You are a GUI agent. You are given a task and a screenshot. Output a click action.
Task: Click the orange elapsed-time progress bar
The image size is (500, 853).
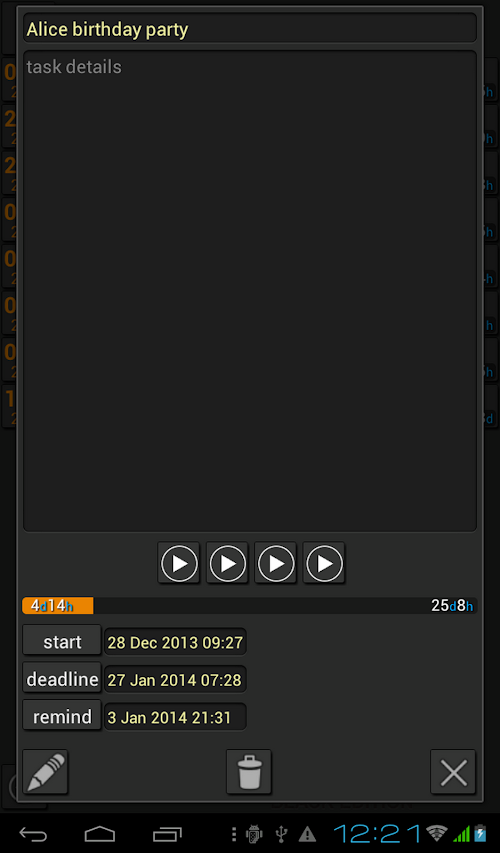[58, 605]
